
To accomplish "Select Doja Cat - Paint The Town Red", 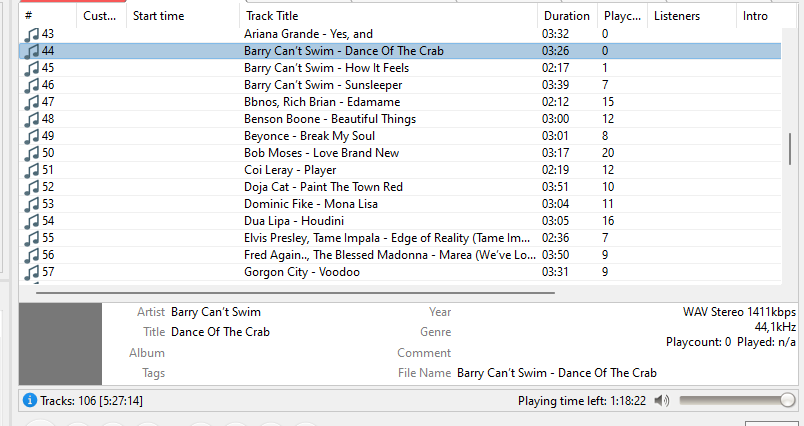I will (x=400, y=187).
